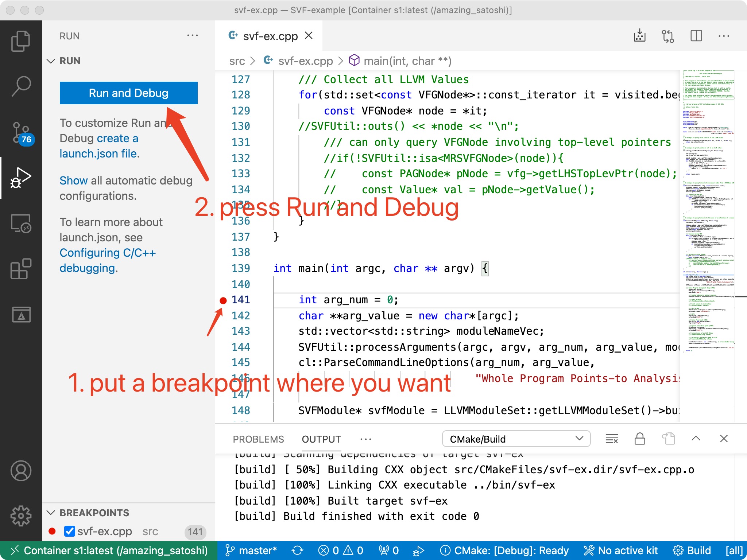Show errors and warnings count
Screen dimensions: 747x560
click(x=341, y=551)
